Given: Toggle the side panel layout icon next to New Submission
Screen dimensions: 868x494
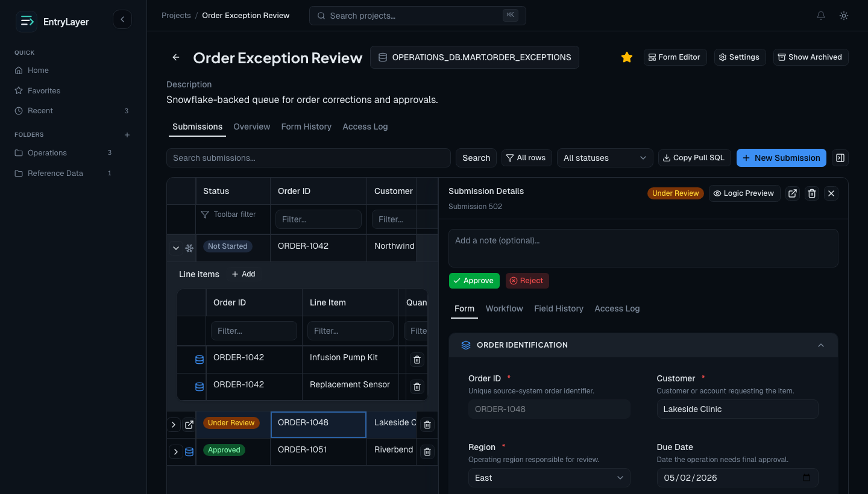Looking at the screenshot, I should point(840,158).
